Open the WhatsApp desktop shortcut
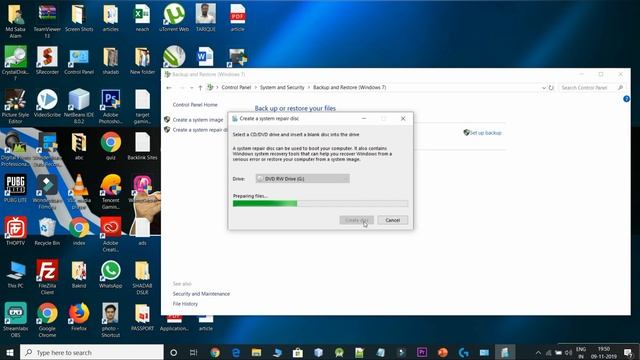 pos(111,274)
